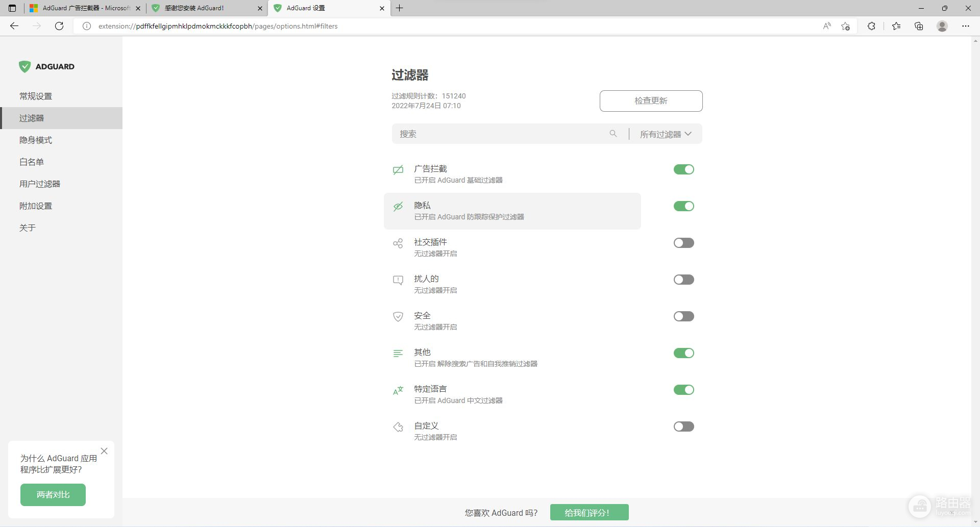Open the 特定语言 filter group
Image resolution: width=980 pixels, height=527 pixels.
click(x=512, y=394)
